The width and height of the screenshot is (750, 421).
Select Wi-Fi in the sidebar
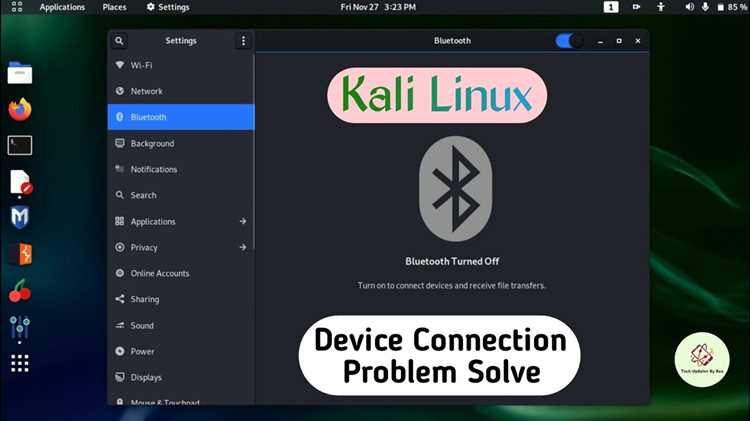click(181, 65)
